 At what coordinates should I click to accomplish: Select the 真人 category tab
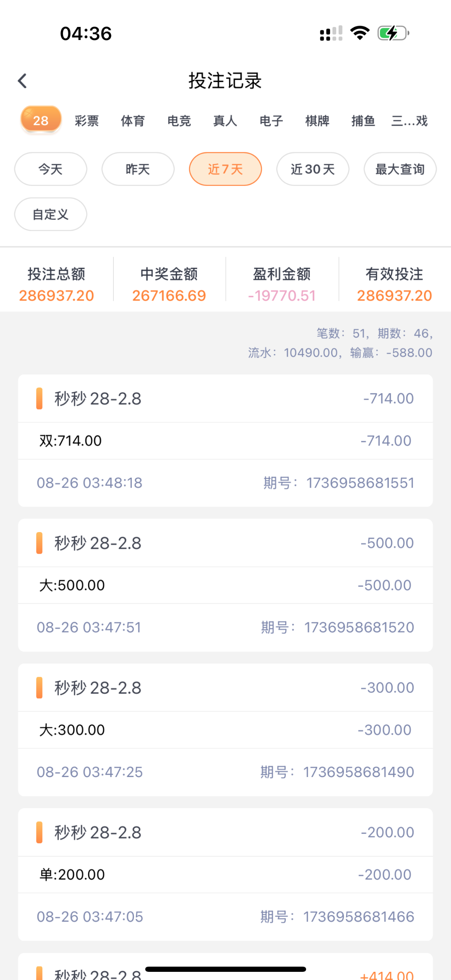[x=225, y=121]
